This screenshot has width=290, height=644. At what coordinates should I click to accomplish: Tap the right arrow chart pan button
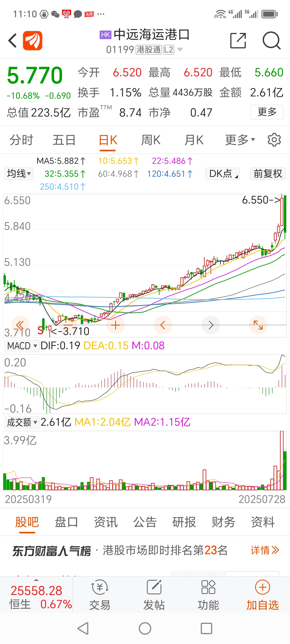[x=211, y=325]
